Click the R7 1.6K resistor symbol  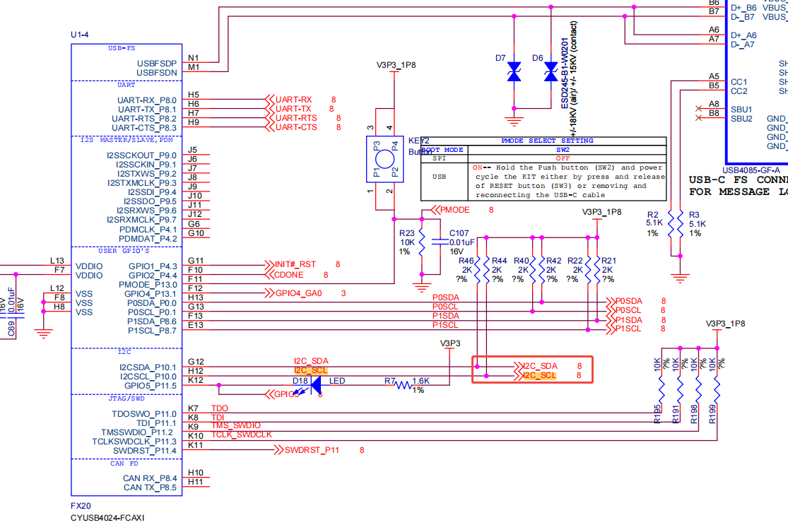point(403,386)
